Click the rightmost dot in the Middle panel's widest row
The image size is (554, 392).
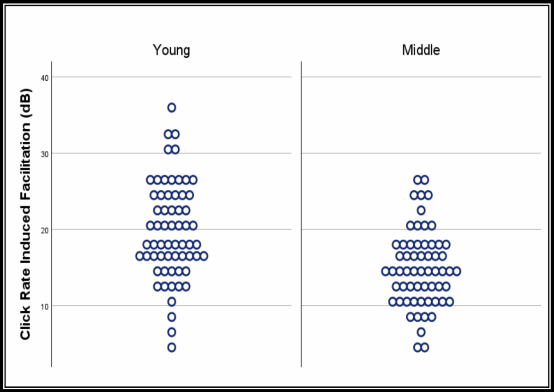pyautogui.click(x=457, y=271)
